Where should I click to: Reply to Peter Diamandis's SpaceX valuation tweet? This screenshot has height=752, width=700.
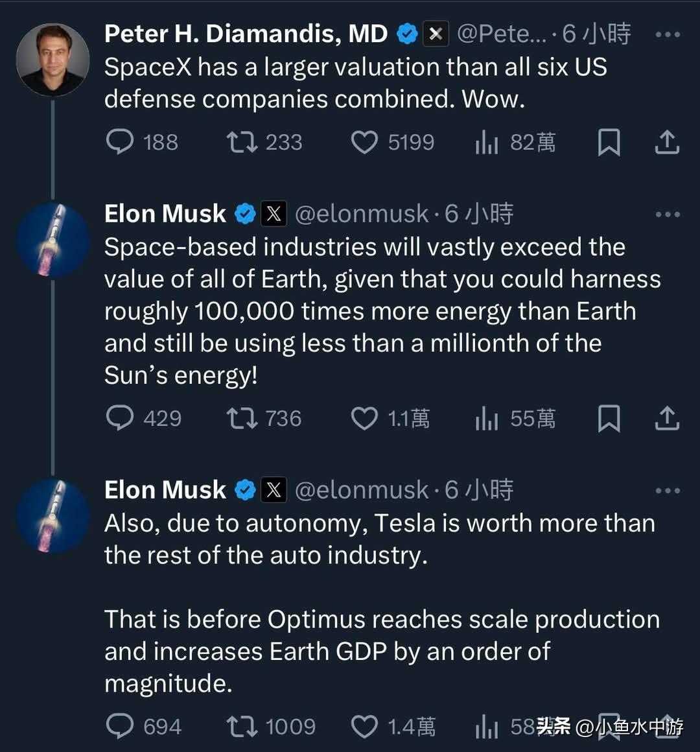tap(120, 142)
